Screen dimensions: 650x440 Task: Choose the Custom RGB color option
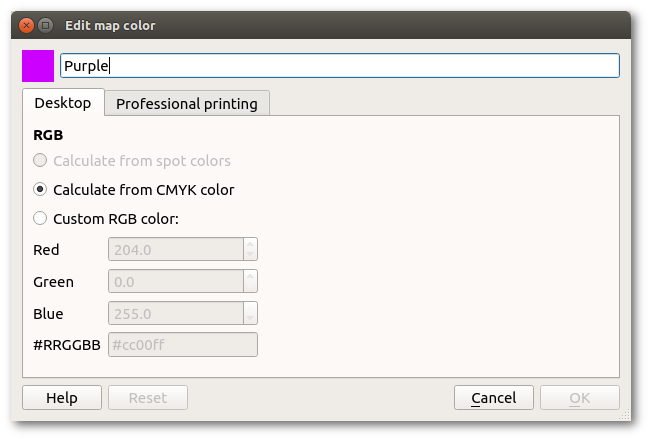point(40,218)
